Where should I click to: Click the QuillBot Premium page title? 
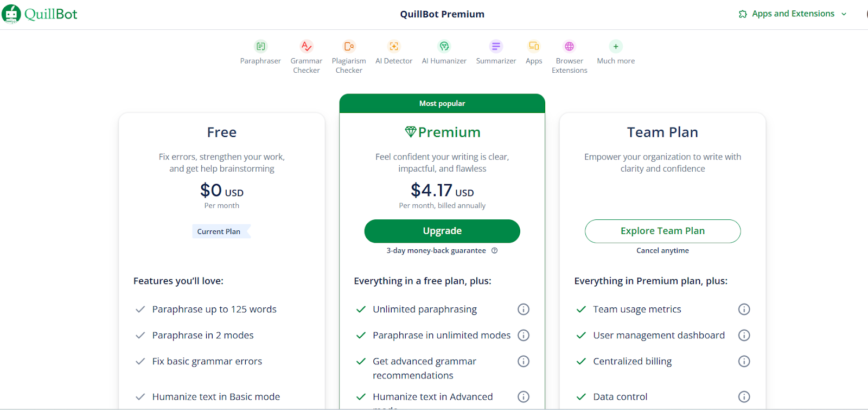[442, 14]
